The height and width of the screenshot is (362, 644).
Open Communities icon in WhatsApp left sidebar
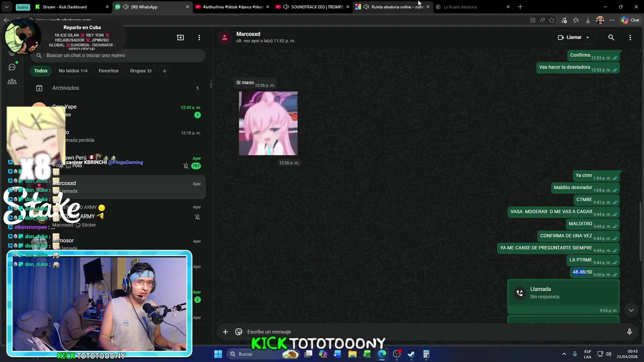[x=12, y=81]
